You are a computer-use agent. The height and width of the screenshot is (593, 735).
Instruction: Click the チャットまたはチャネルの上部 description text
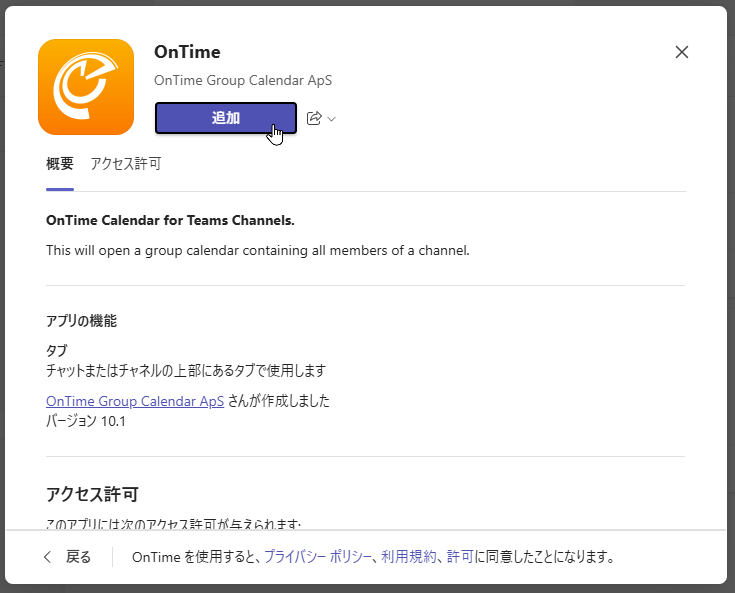186,371
